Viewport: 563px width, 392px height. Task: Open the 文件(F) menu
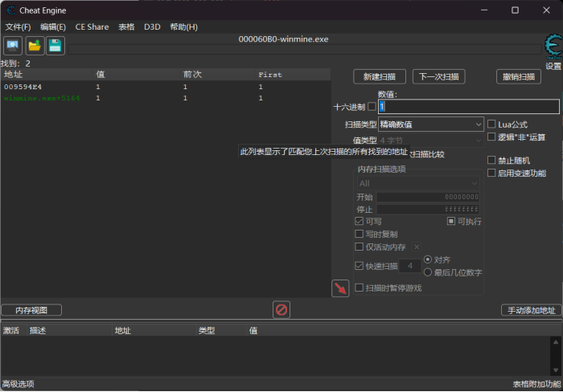pos(18,27)
